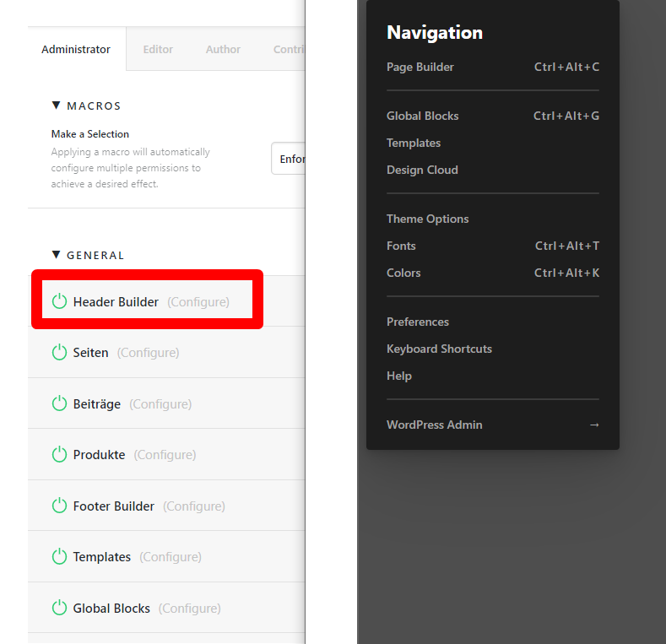Open Page Builder from Navigation menu
The image size is (666, 644).
tap(420, 67)
